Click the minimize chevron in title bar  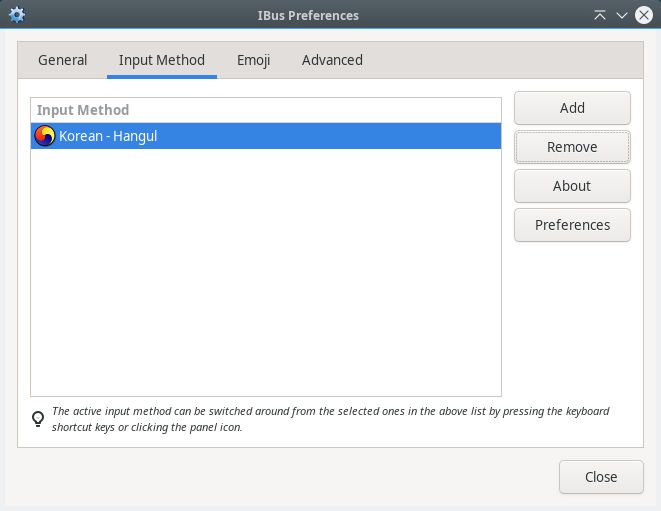point(622,16)
